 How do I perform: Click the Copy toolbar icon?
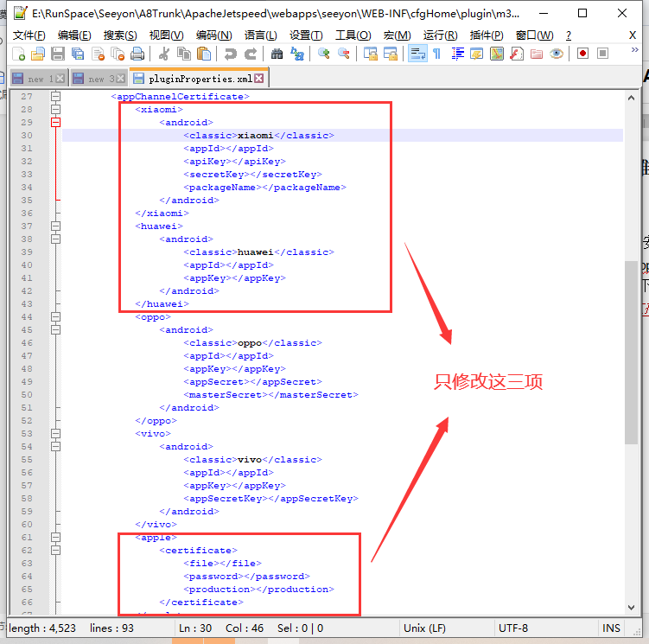[x=184, y=54]
